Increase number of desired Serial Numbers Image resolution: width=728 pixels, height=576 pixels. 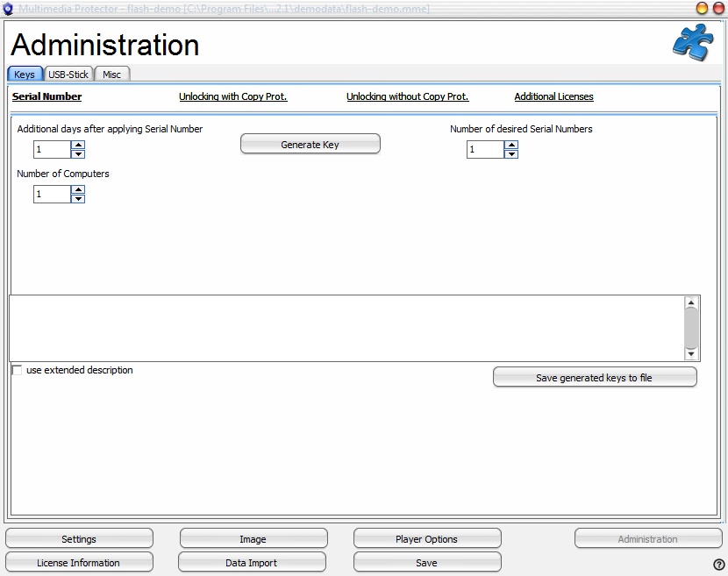point(511,145)
